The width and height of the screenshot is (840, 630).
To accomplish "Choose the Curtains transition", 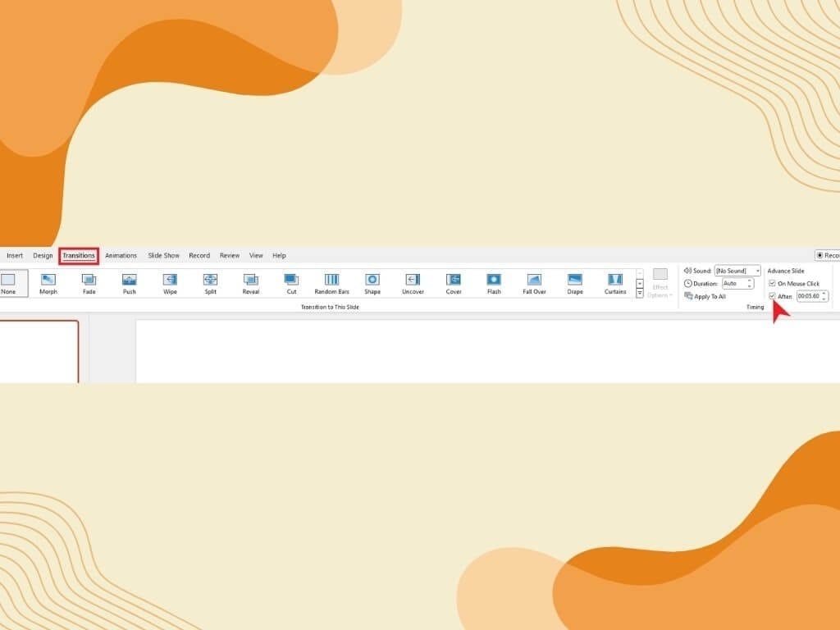I will [x=614, y=283].
